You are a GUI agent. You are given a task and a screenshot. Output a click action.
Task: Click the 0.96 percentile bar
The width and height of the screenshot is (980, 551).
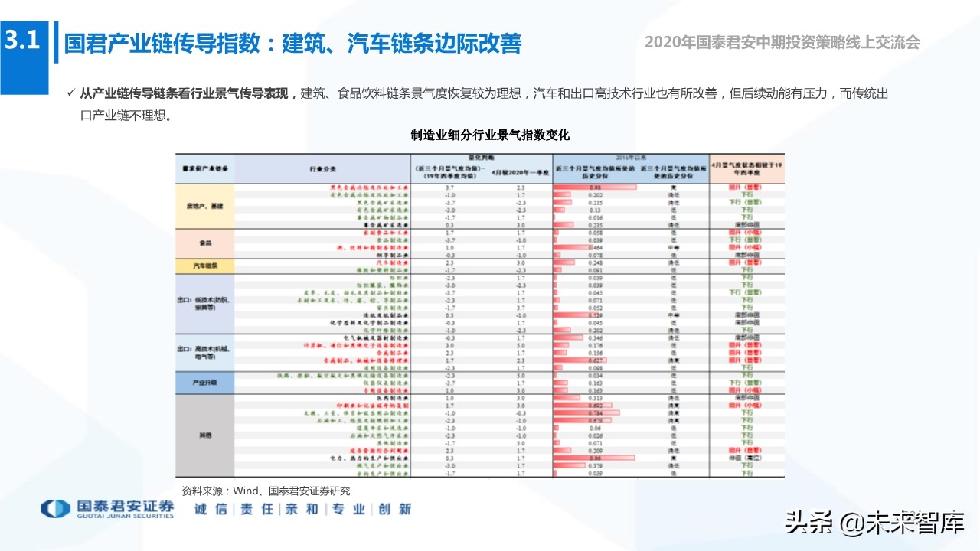(594, 457)
